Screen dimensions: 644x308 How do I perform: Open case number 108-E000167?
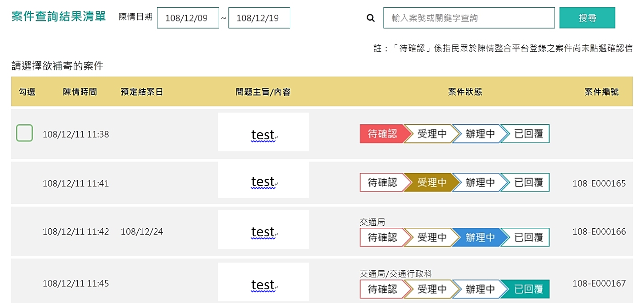point(599,284)
